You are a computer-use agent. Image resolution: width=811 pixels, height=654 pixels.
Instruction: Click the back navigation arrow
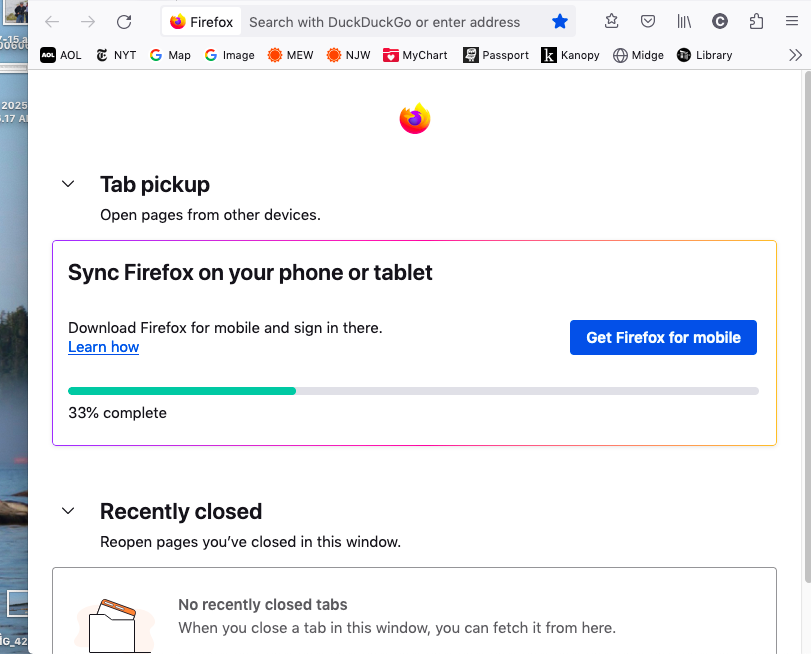click(x=52, y=22)
